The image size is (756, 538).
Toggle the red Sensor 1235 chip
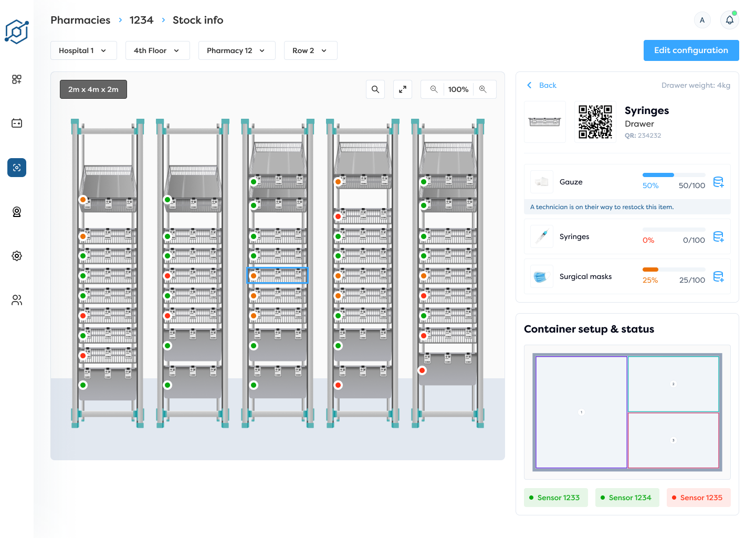(x=698, y=498)
